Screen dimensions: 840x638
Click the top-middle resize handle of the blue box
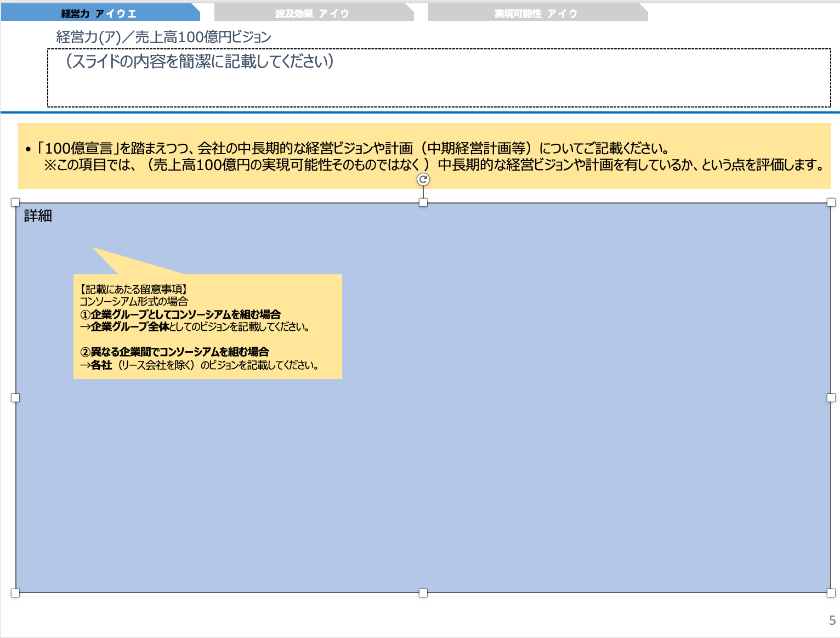coord(423,203)
